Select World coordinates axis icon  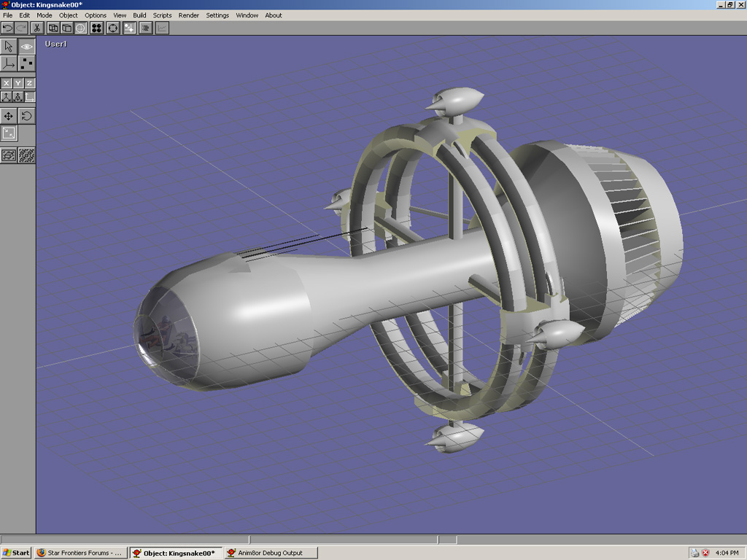click(x=6, y=97)
